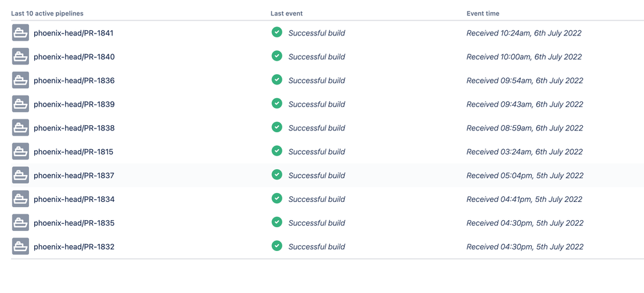Select the ship icon next to PR-1836
644x293 pixels.
21,80
